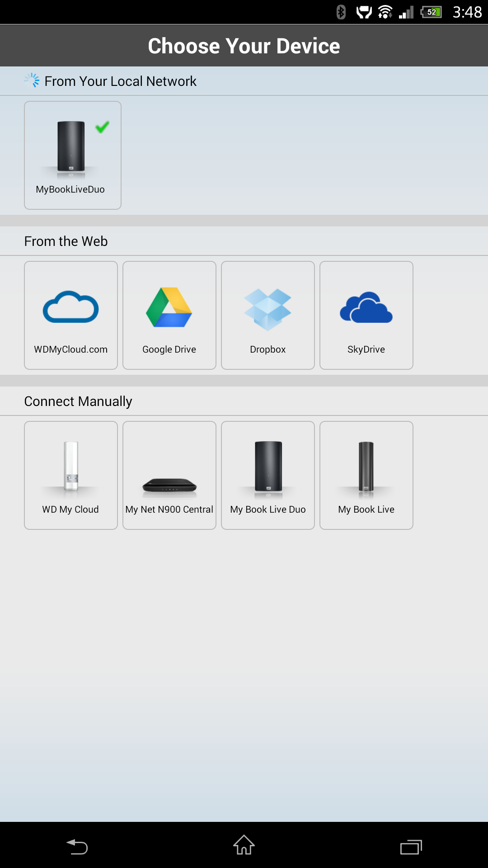Manually connect My Net N900 Central
This screenshot has height=868, width=488.
tap(169, 475)
